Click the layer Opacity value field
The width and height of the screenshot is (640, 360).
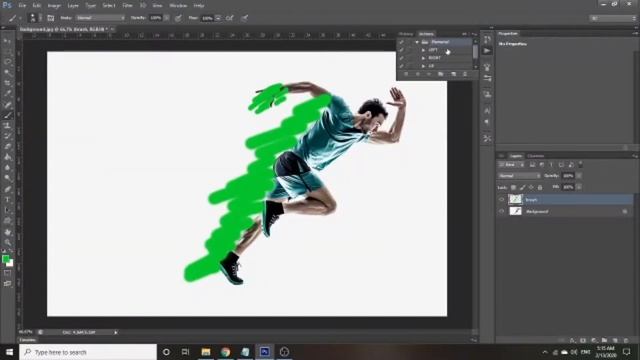568,176
